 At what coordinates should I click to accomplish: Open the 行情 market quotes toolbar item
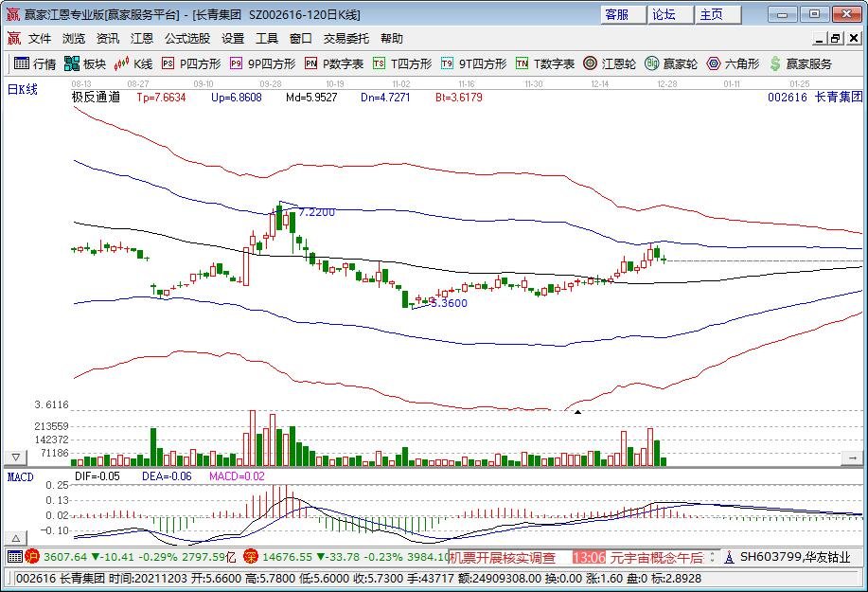tap(35, 63)
